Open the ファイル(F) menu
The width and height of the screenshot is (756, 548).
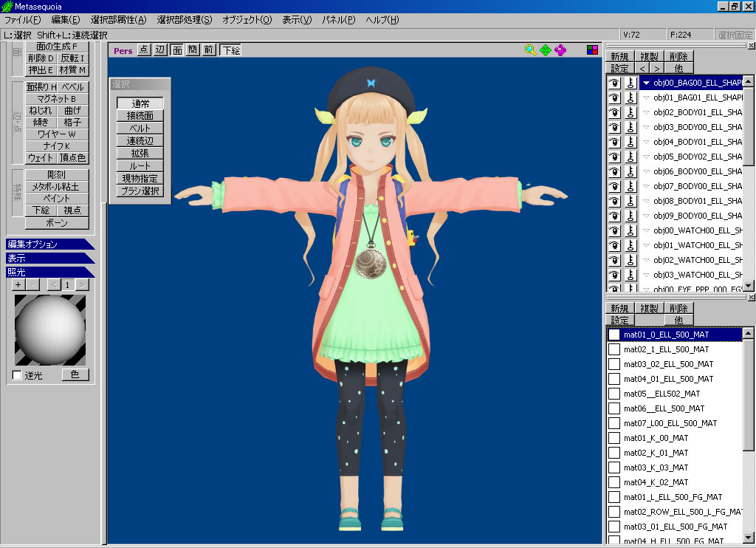tap(23, 20)
